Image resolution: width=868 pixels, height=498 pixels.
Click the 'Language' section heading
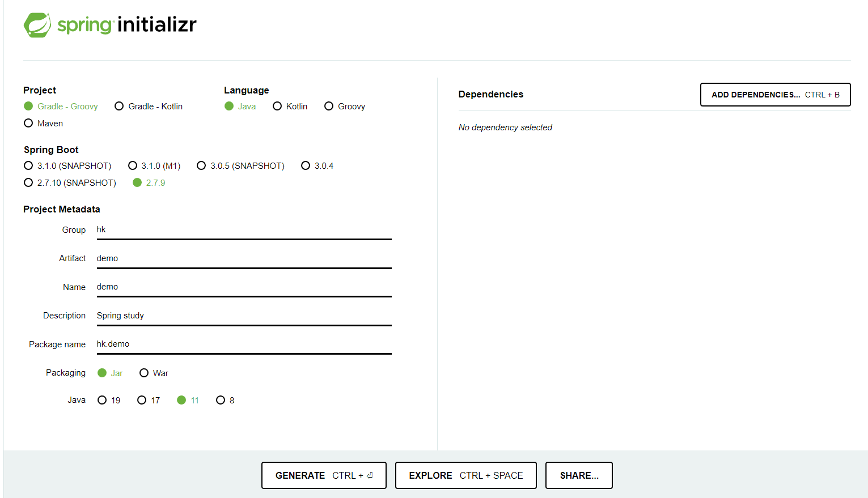(247, 91)
